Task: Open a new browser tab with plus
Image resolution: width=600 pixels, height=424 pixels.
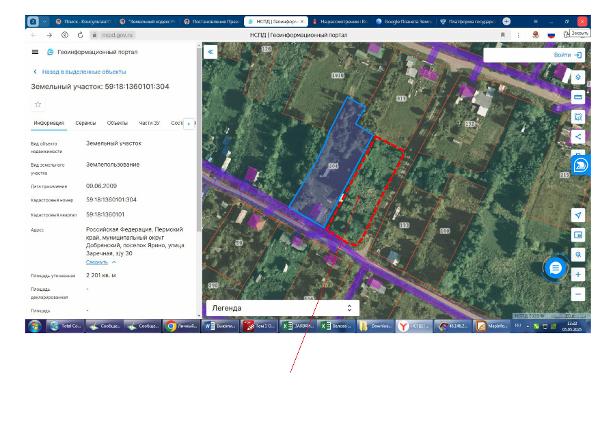Action: coord(506,21)
